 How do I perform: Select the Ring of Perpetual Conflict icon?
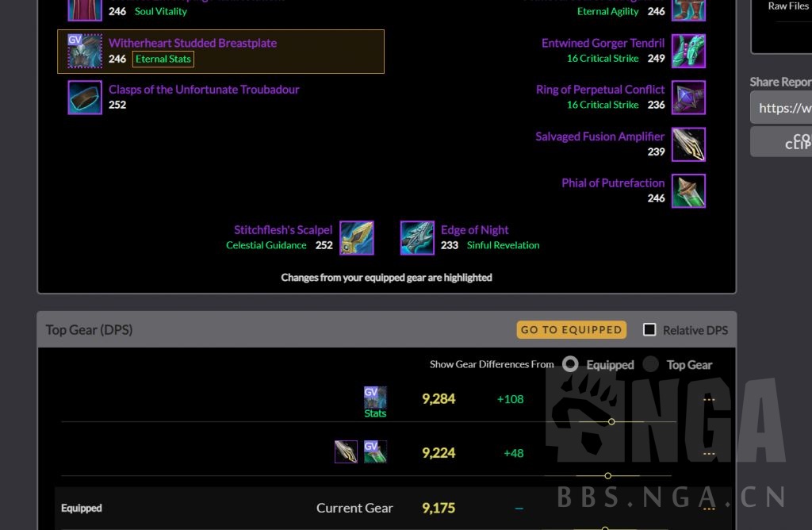(688, 98)
